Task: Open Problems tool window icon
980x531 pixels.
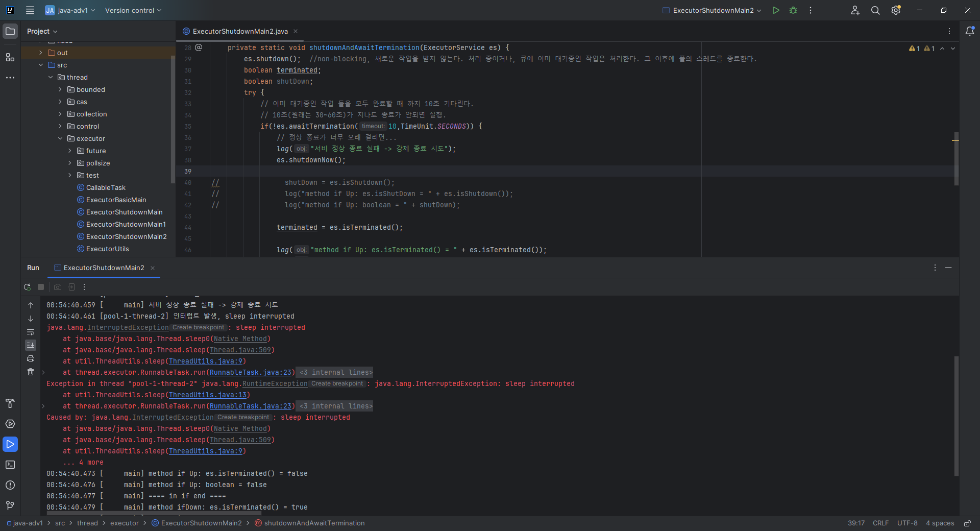Action: (x=10, y=485)
